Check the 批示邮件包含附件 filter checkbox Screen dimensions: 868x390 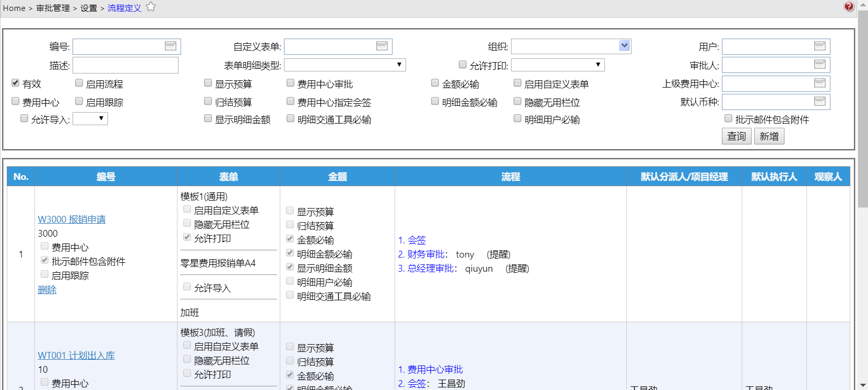[x=729, y=118]
